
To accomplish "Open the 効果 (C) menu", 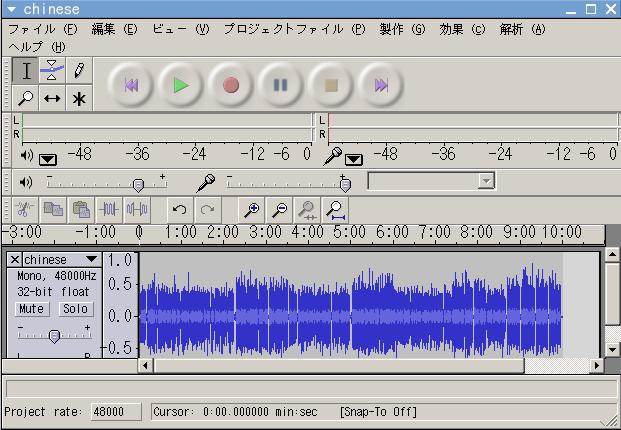I will click(462, 29).
